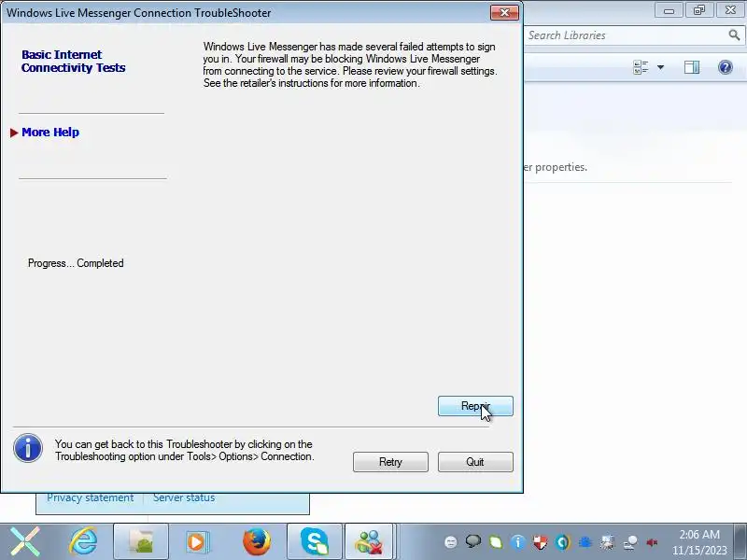Open the view options dropdown arrow
Screen dimensions: 747x560
click(x=661, y=67)
